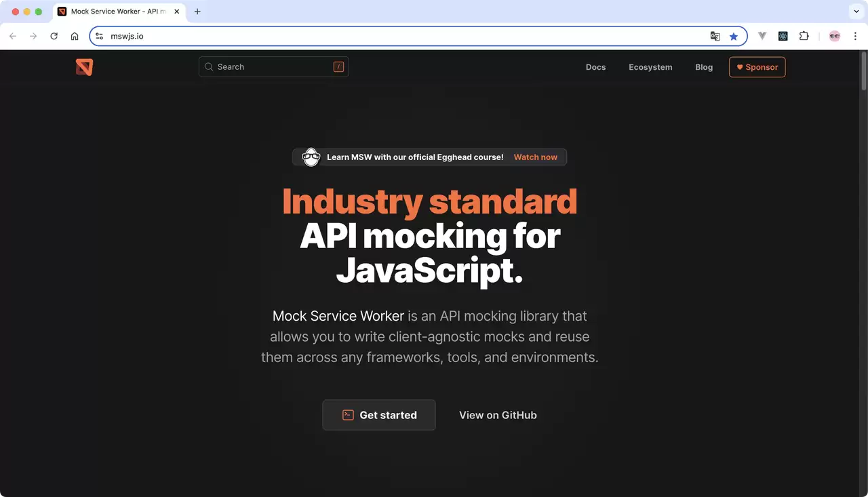The width and height of the screenshot is (868, 497).
Task: Open the Extensions puzzle icon
Action: [804, 37]
